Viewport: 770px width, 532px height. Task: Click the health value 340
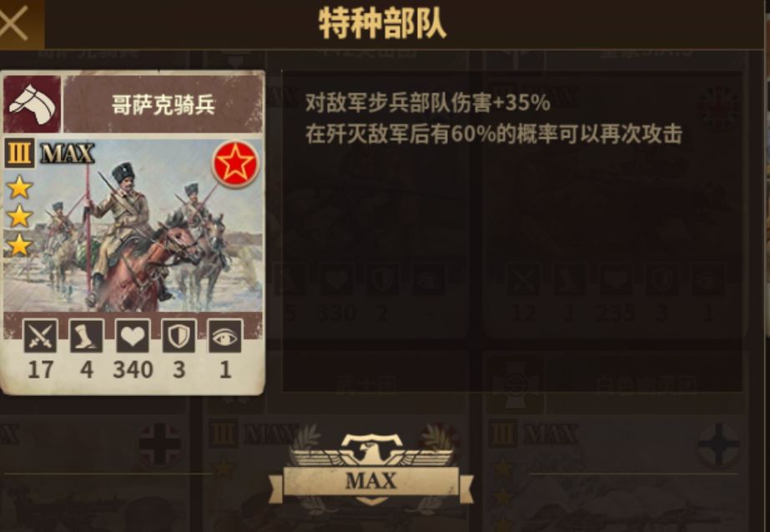[x=133, y=369]
